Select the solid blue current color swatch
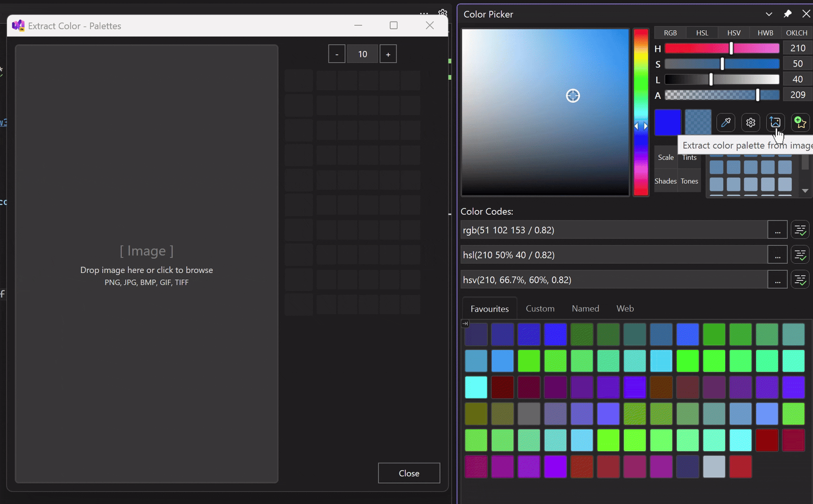The image size is (813, 504). pyautogui.click(x=668, y=122)
